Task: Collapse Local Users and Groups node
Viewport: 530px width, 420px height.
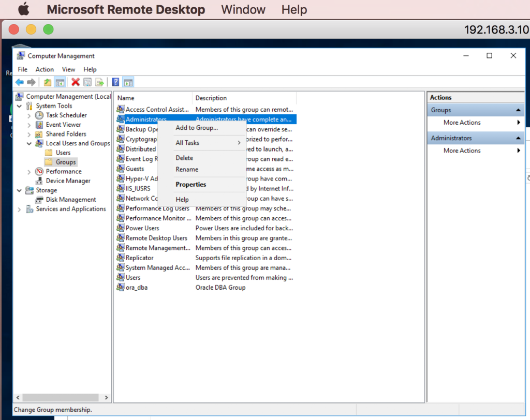Action: [x=29, y=144]
